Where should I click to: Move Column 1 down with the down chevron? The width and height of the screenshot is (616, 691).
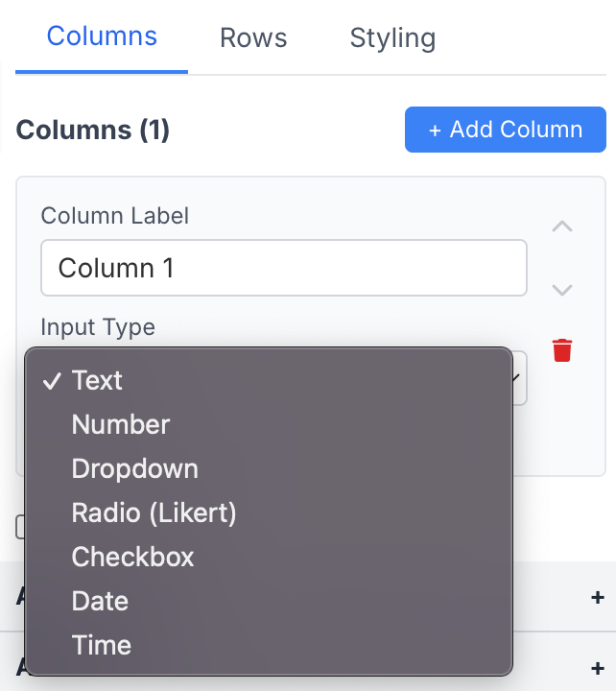click(x=562, y=290)
